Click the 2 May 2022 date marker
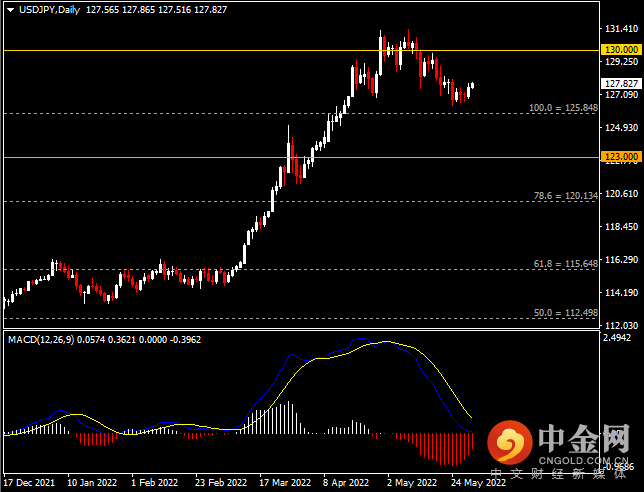The width and height of the screenshot is (644, 492). (x=412, y=483)
